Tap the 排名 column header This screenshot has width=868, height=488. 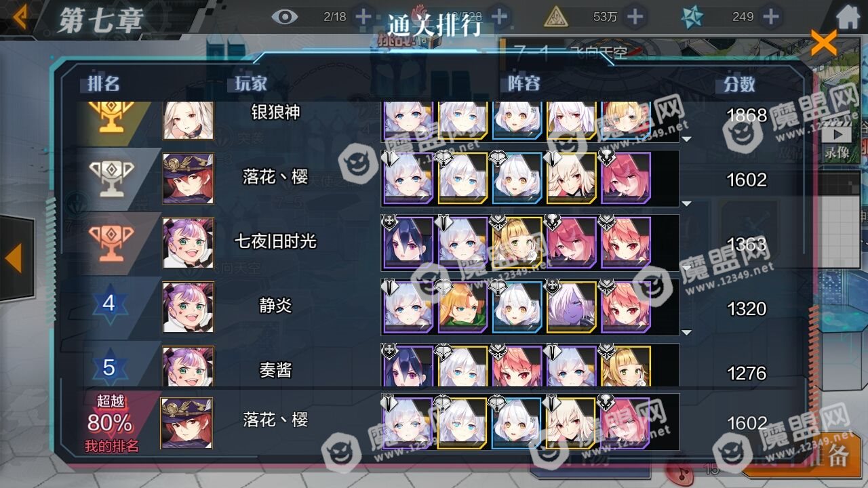[x=104, y=83]
